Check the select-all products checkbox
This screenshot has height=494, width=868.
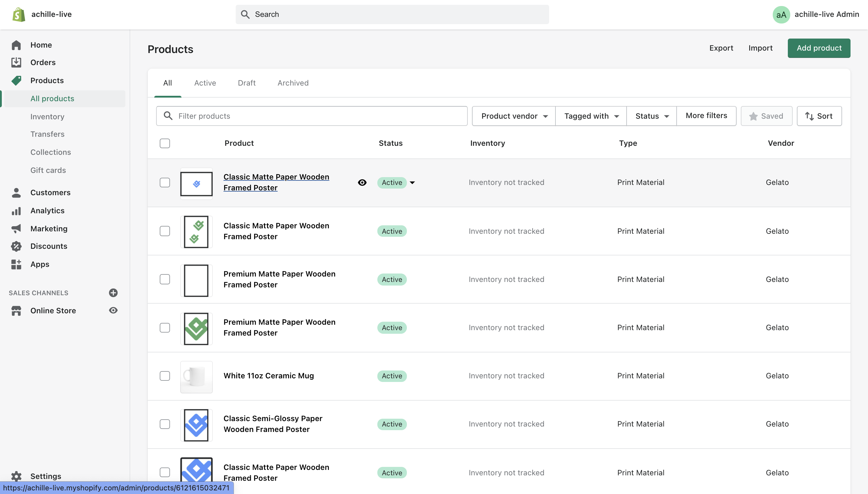point(165,143)
